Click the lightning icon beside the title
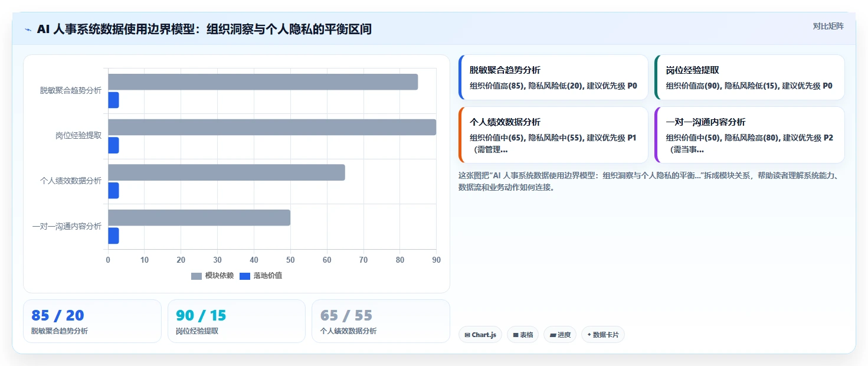The image size is (868, 366). 28,29
